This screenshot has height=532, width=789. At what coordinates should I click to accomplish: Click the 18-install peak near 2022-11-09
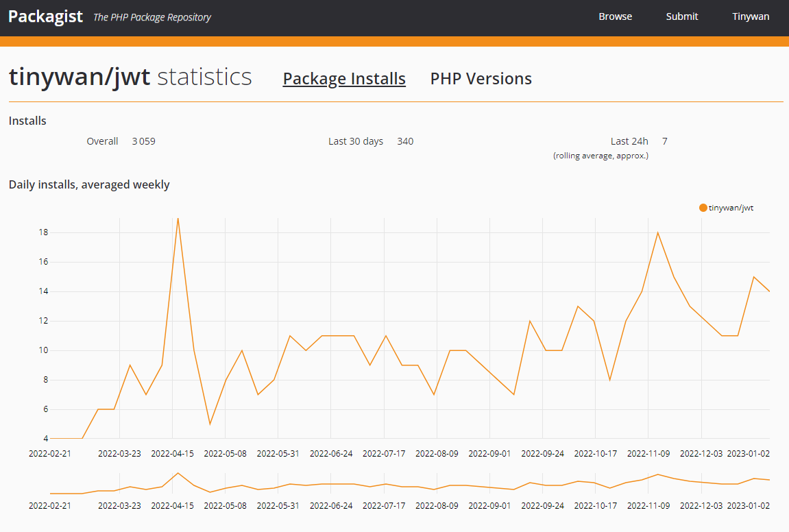point(658,232)
